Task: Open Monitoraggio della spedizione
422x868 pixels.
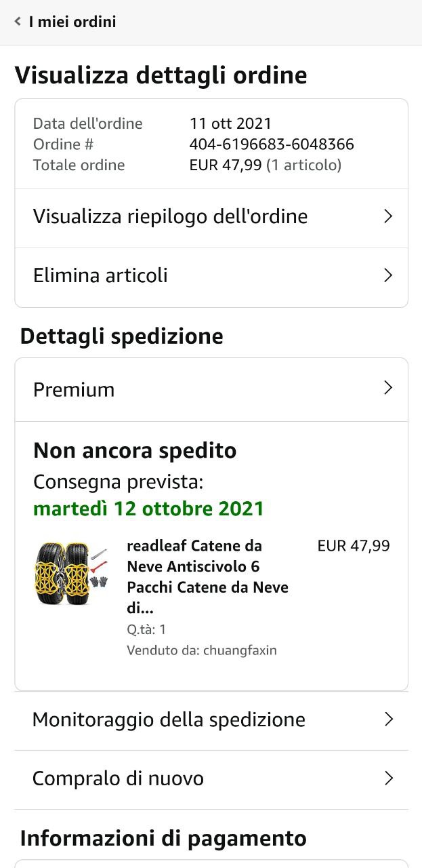Action: 169,719
